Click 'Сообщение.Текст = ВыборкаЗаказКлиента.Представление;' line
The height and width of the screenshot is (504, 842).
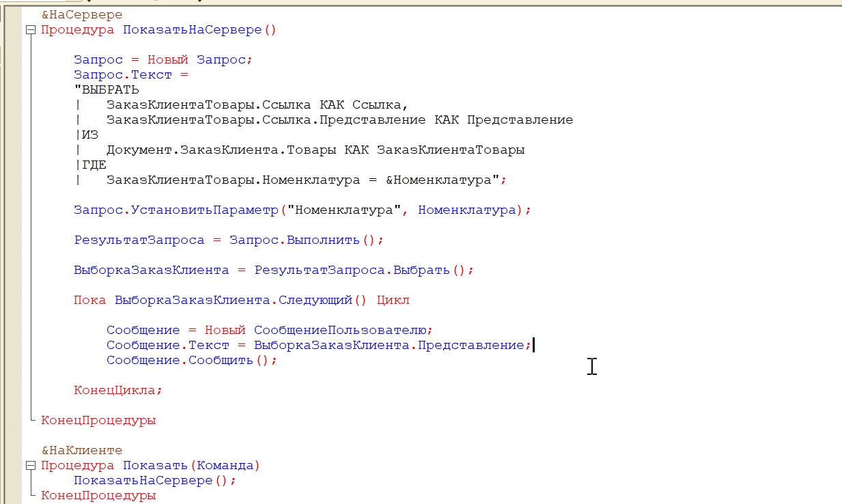click(x=319, y=345)
